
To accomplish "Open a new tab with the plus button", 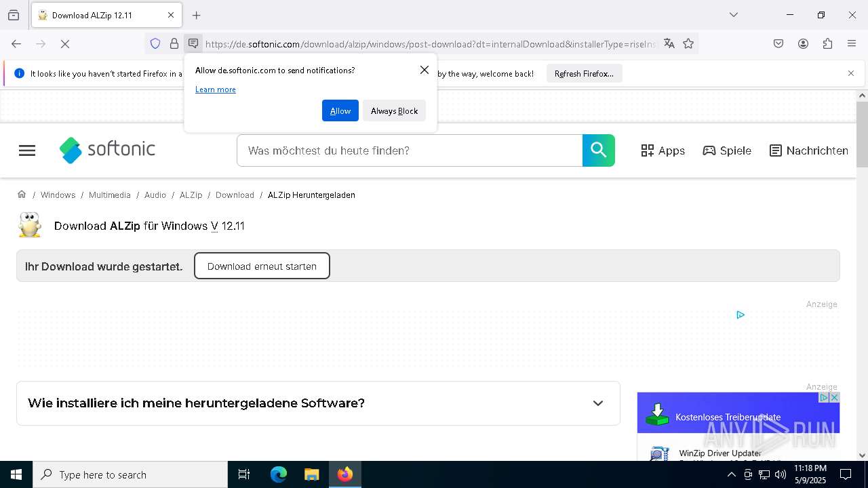I will coord(197,15).
